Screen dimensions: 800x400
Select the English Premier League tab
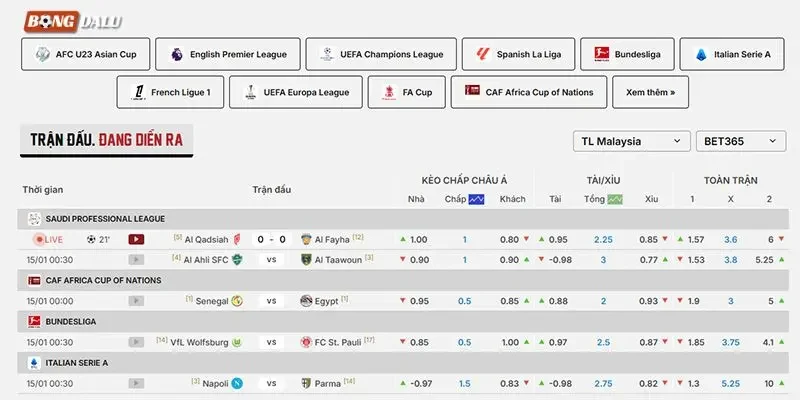pyautogui.click(x=228, y=54)
